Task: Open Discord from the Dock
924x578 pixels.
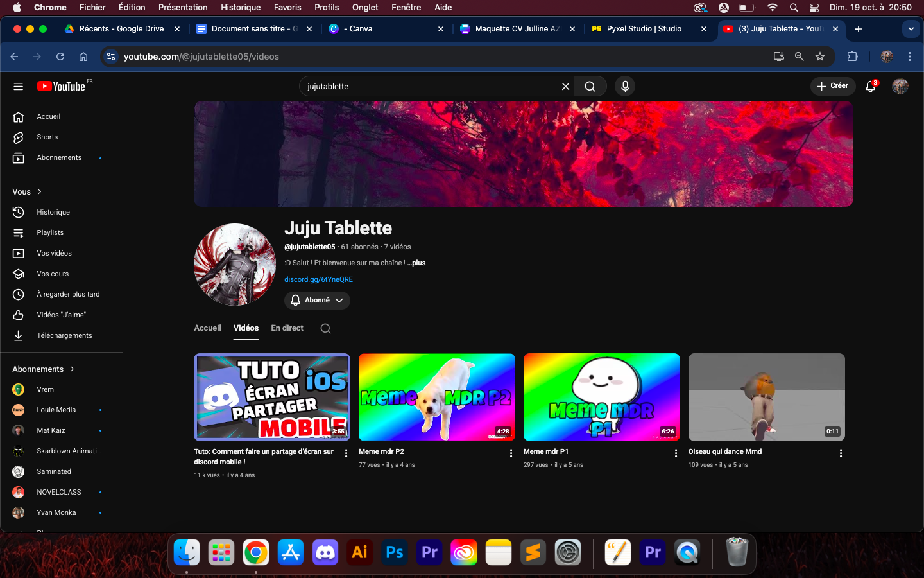Action: 325,552
